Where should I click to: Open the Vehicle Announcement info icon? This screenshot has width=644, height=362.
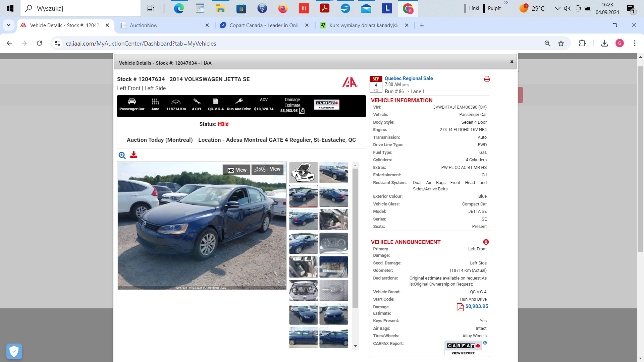tap(486, 242)
